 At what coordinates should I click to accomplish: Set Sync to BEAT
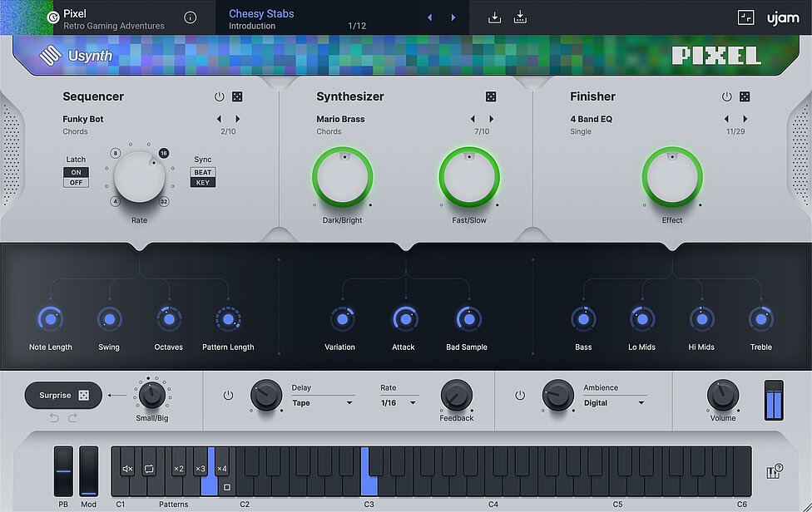[x=203, y=172]
